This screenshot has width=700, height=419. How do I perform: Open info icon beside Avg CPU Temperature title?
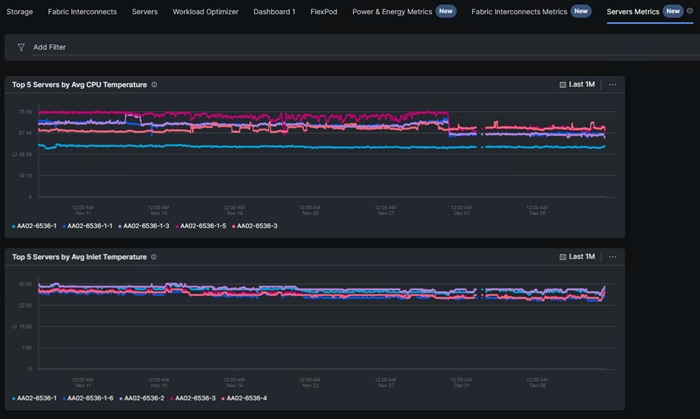click(154, 85)
